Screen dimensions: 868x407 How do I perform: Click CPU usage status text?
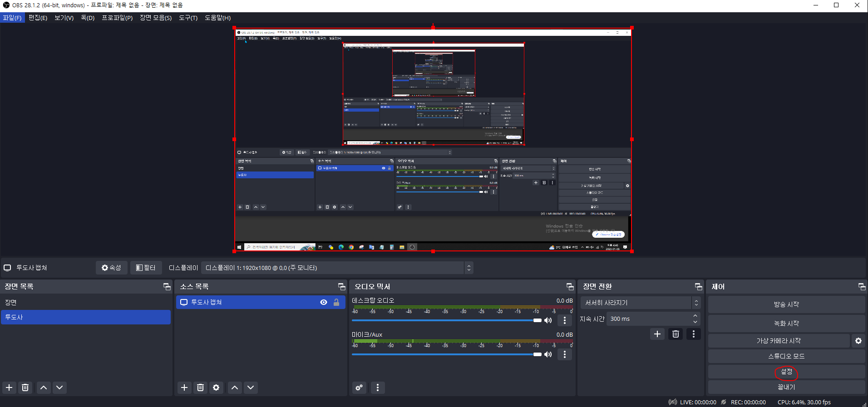click(x=804, y=402)
